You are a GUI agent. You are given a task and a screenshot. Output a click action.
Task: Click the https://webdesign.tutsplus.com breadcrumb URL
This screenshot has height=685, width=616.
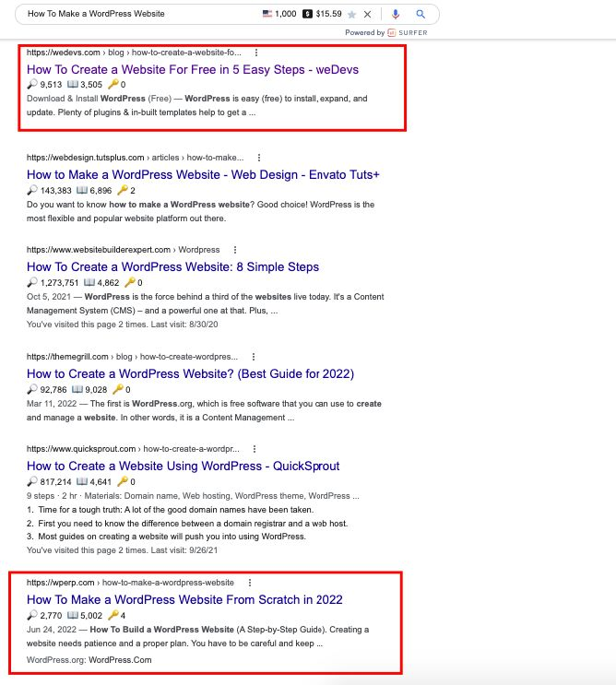[85, 158]
